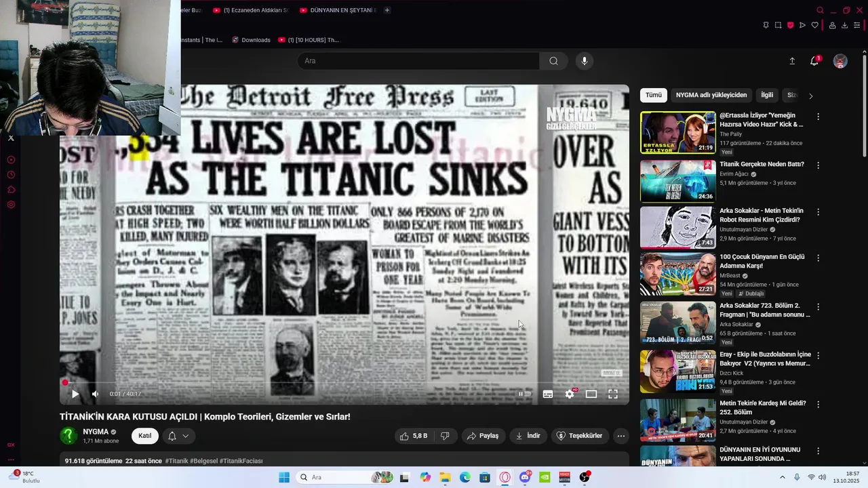
Task: Open the 100 Çocuk Dünyanın En Güçlü title
Action: [x=762, y=262]
